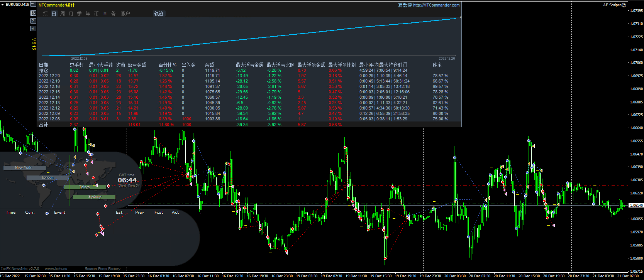Click the 78.57 % win rate for 2022.12.20
644x280 pixels.
(x=441, y=76)
